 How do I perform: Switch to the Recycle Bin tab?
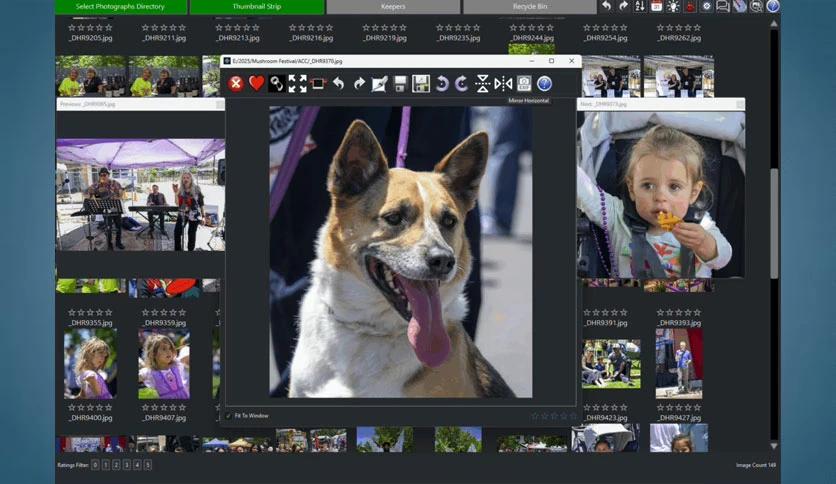tap(529, 7)
